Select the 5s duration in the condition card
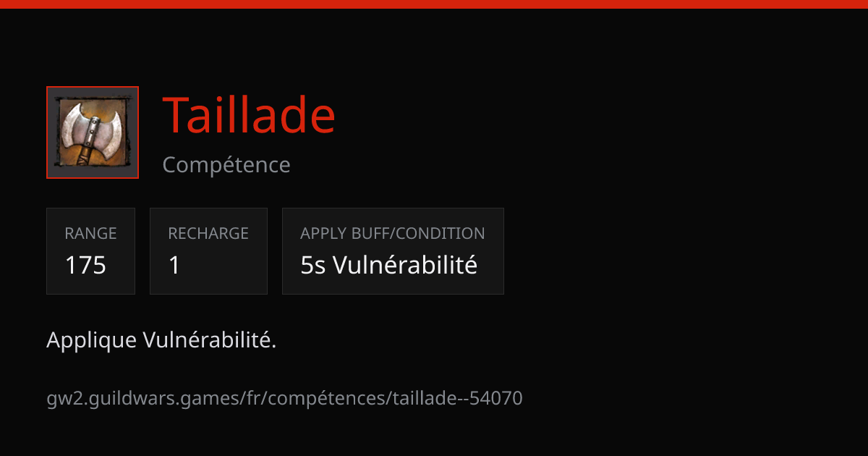Screen dimensions: 868x456 coord(312,265)
